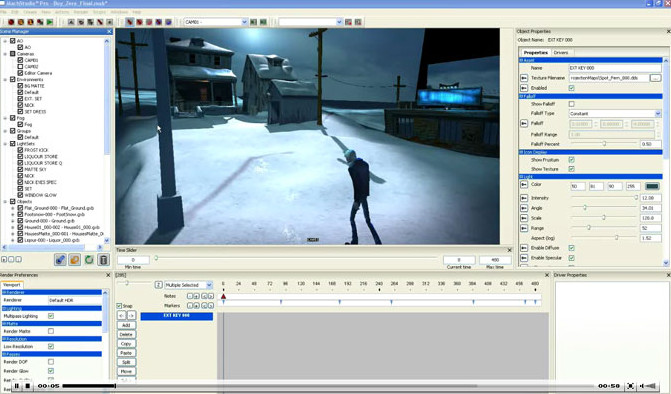The image size is (671, 394).
Task: Click the Name input field showing EXT KEY 000
Action: coord(615,68)
